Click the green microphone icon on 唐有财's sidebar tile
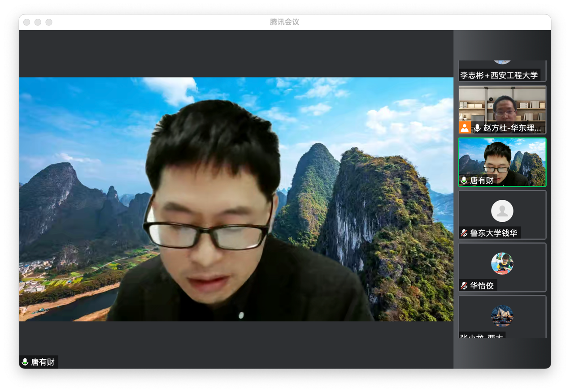Viewport: 570px width, 392px height. pyautogui.click(x=464, y=181)
